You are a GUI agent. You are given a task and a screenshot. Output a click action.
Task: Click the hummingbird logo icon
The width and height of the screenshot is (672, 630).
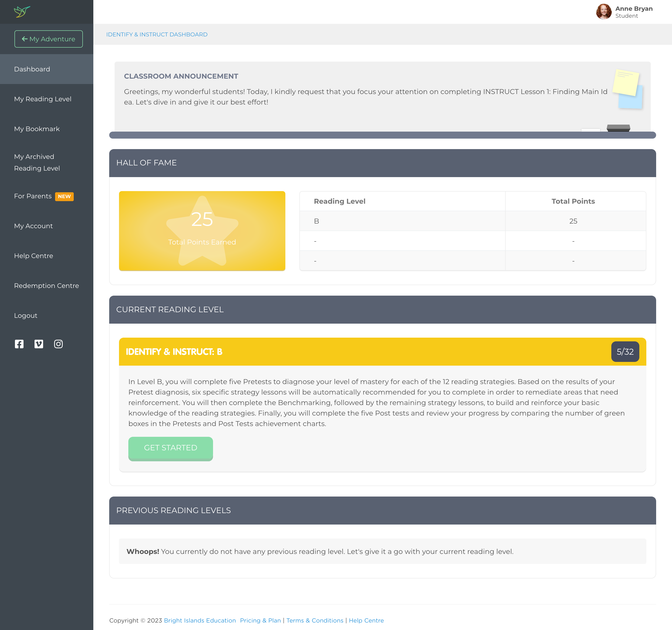(x=22, y=11)
